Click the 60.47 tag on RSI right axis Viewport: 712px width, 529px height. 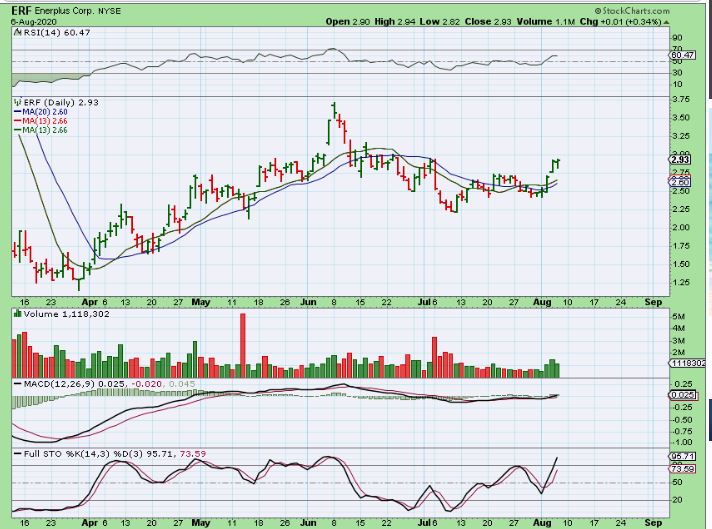682,55
